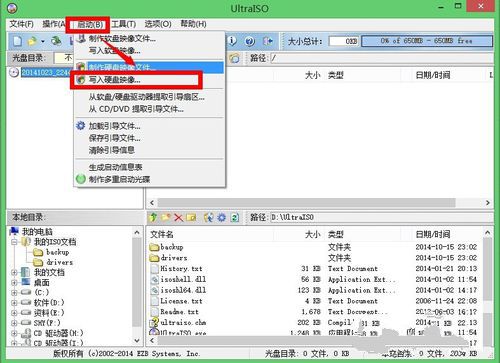This screenshot has width=500, height=363.
Task: Expand the 软件(D:) drive node
Action: click(x=14, y=303)
